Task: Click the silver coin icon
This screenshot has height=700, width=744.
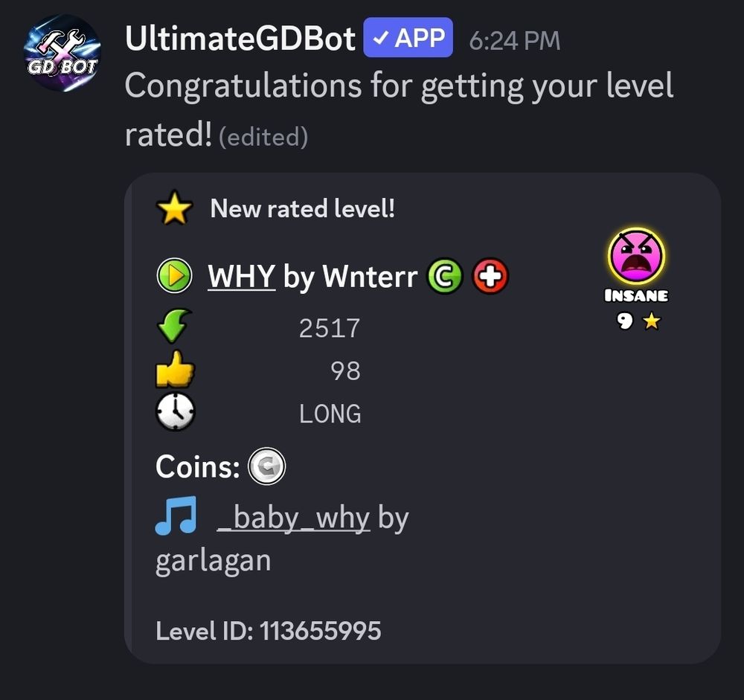Action: click(x=267, y=466)
